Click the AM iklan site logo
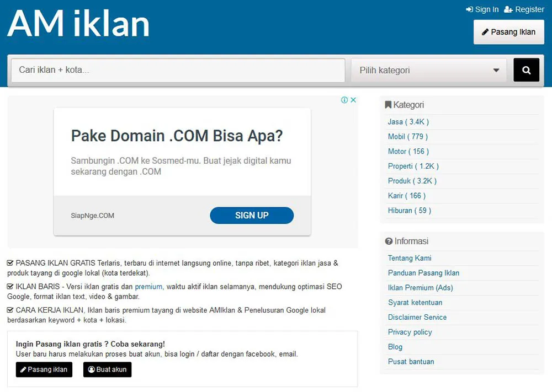Viewport: 552px width, 392px height. click(78, 24)
